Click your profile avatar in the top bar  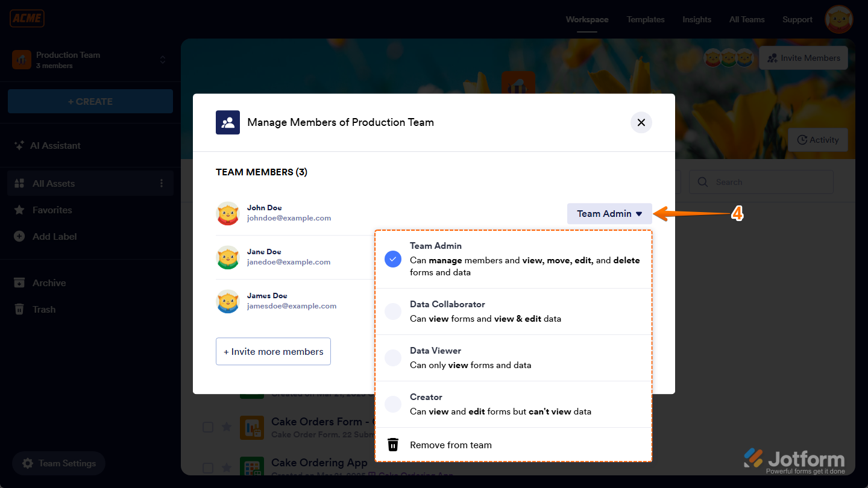pyautogui.click(x=838, y=19)
